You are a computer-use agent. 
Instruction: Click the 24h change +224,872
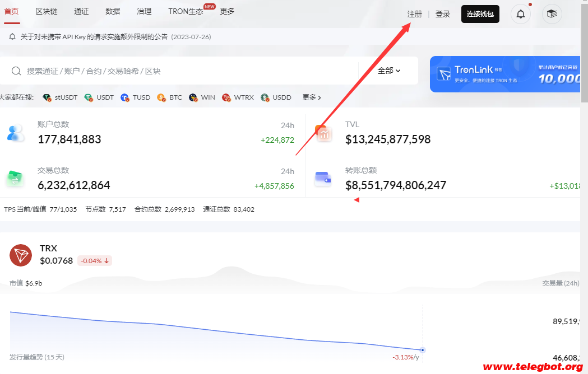[277, 140]
